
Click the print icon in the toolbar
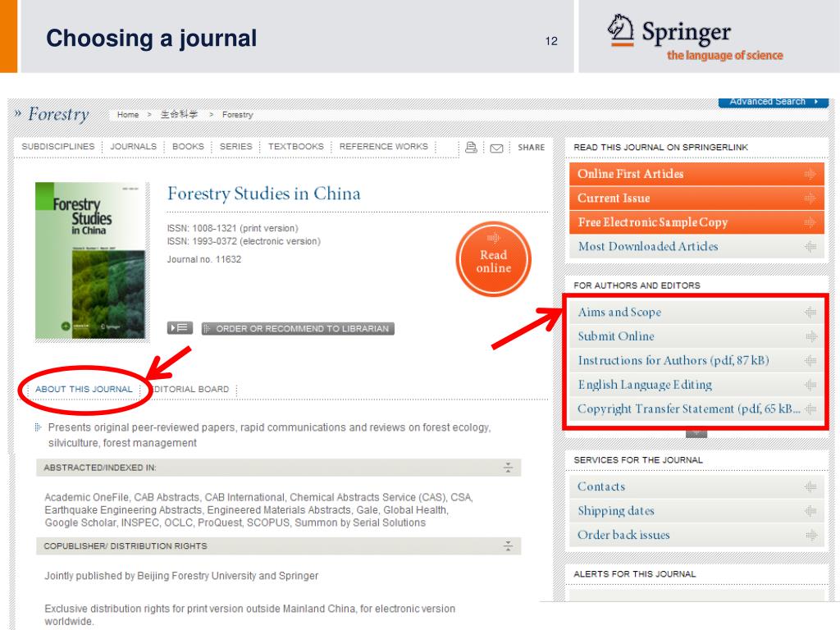(x=471, y=148)
